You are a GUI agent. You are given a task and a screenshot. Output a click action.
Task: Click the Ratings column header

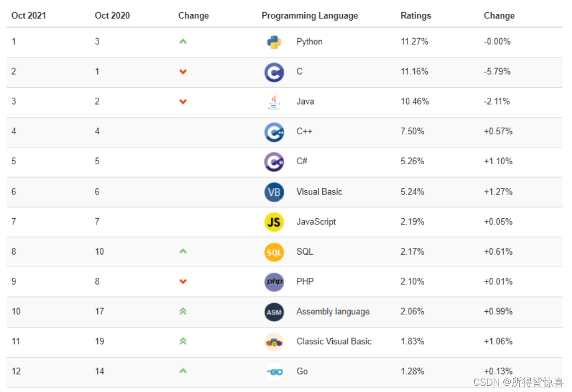click(x=416, y=16)
